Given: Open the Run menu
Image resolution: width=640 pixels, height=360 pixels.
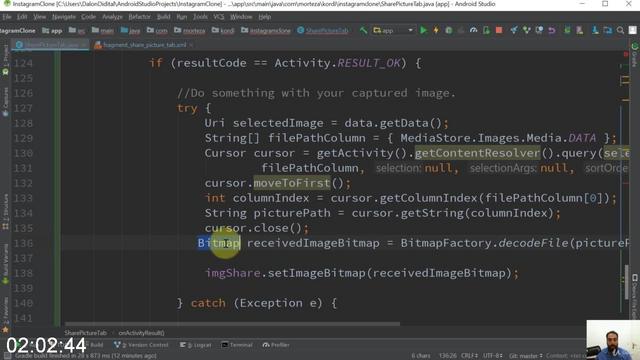Looking at the screenshot, I should click(x=182, y=17).
